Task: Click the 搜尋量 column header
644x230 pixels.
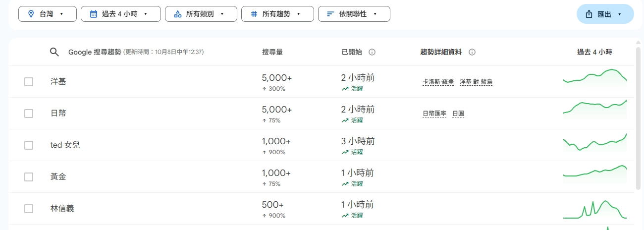Action: tap(272, 52)
